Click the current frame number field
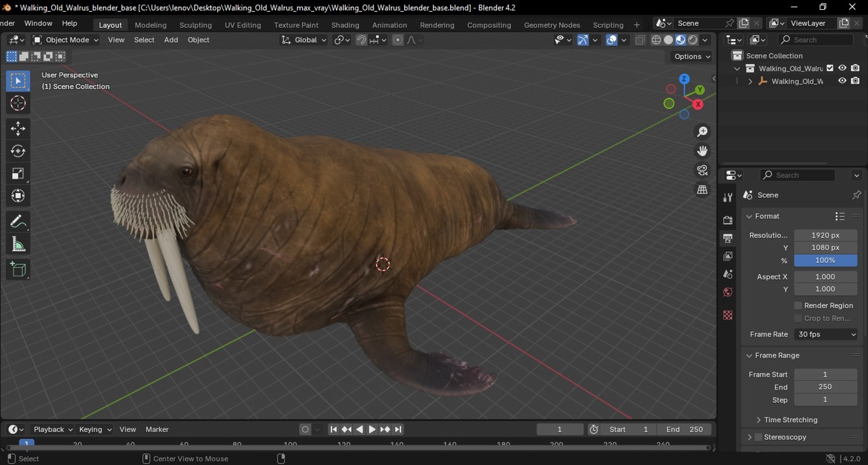This screenshot has height=465, width=868. coord(560,429)
